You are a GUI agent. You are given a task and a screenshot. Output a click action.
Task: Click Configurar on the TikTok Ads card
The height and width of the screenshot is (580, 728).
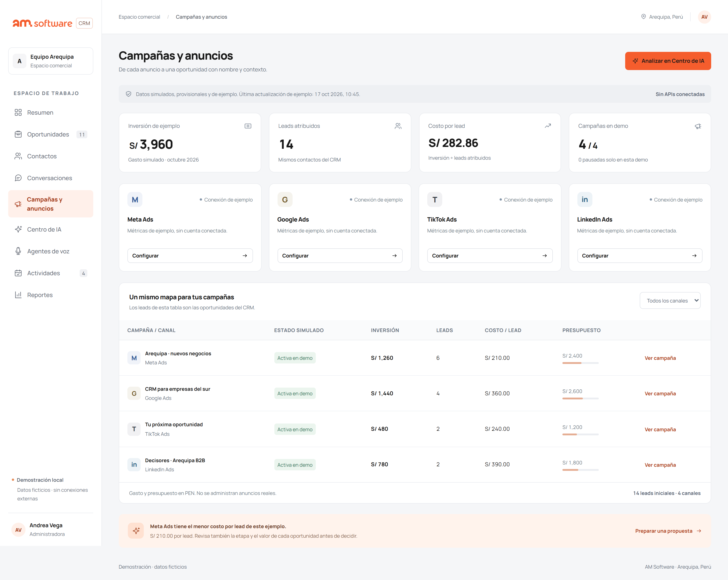click(490, 256)
